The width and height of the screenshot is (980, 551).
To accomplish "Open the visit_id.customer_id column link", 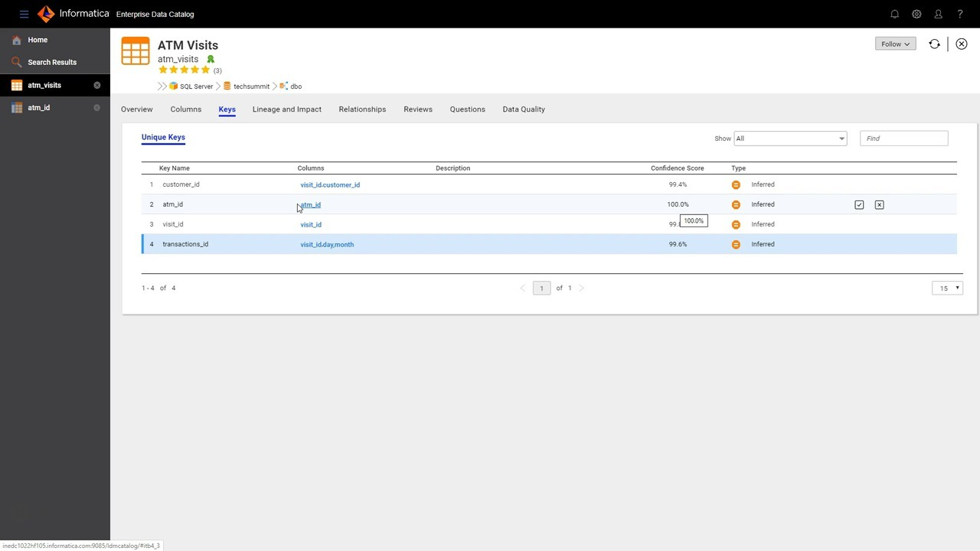I will tap(330, 185).
